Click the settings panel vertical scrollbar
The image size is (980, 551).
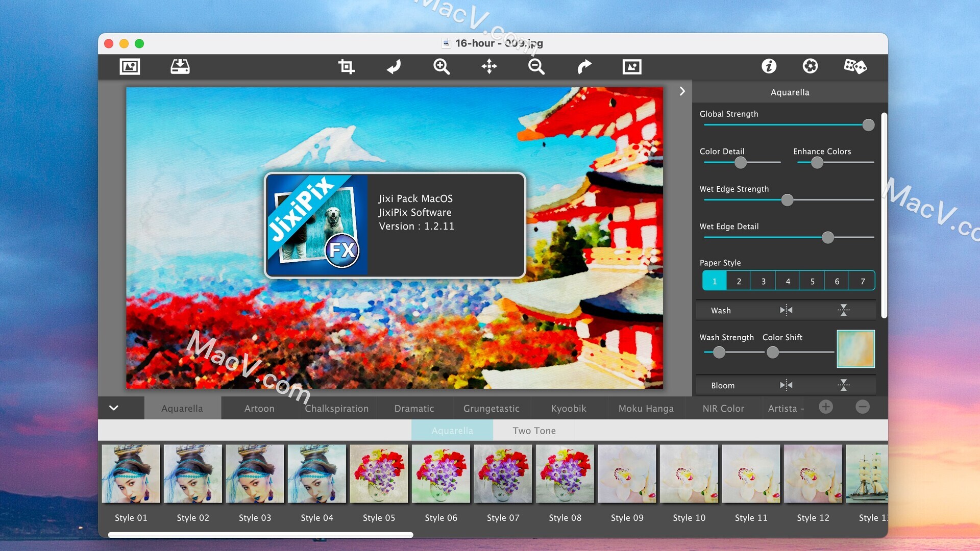pos(884,215)
